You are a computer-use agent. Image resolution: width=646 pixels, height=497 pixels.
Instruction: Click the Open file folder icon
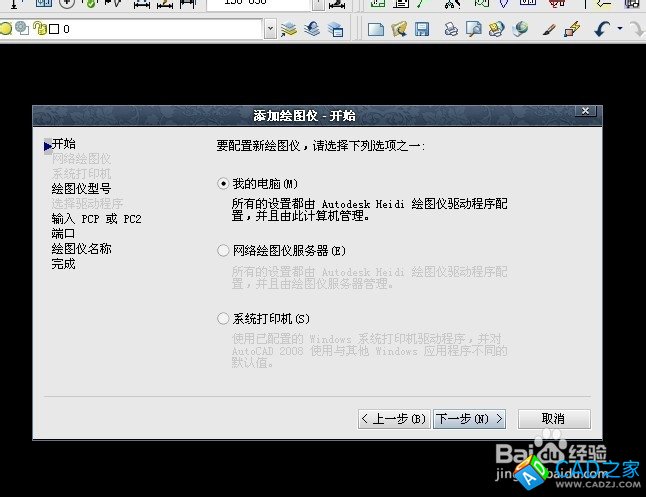(399, 29)
